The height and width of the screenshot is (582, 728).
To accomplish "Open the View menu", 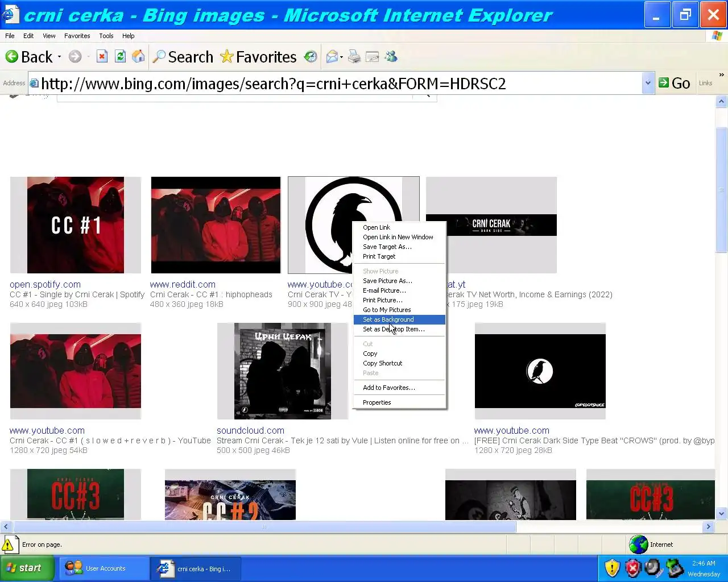I will tap(49, 36).
